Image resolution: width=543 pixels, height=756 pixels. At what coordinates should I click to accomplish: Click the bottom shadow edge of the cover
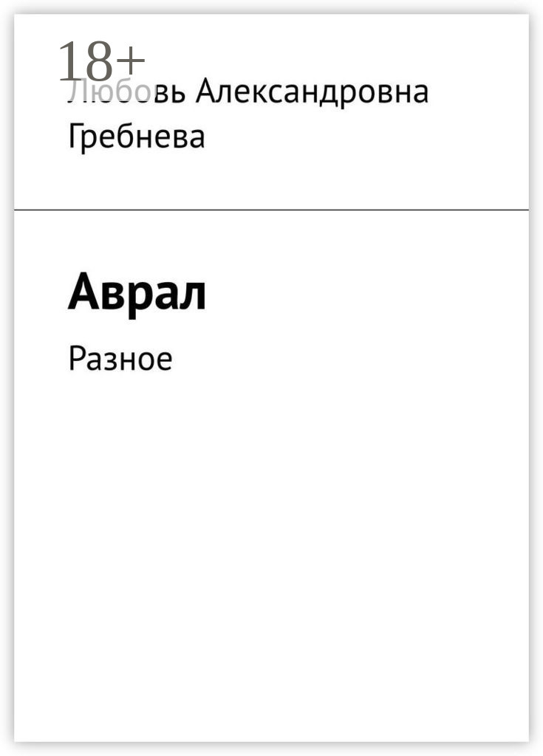click(271, 746)
